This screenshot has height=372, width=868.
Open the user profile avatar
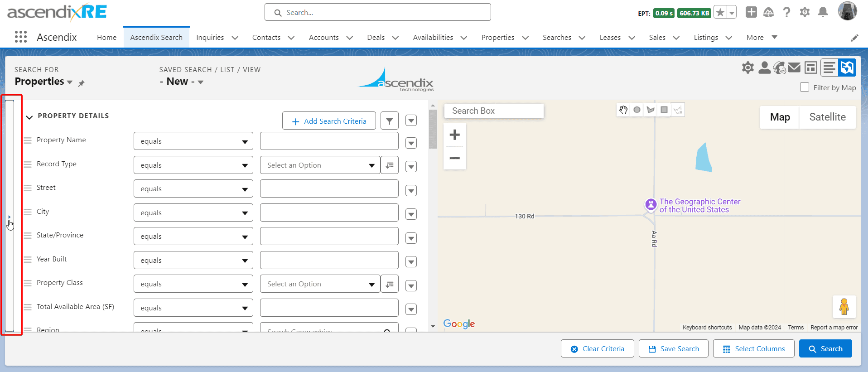847,11
